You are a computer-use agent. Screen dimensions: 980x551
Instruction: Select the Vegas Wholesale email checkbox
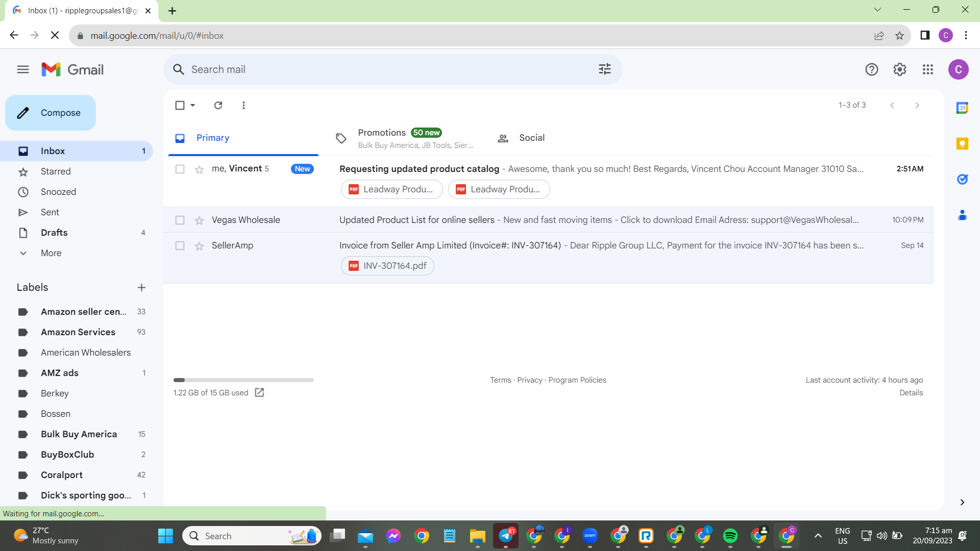pos(180,220)
